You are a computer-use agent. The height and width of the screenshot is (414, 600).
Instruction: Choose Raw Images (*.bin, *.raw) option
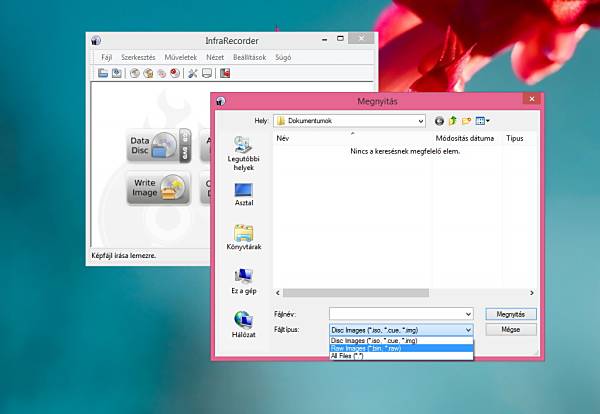click(401, 348)
